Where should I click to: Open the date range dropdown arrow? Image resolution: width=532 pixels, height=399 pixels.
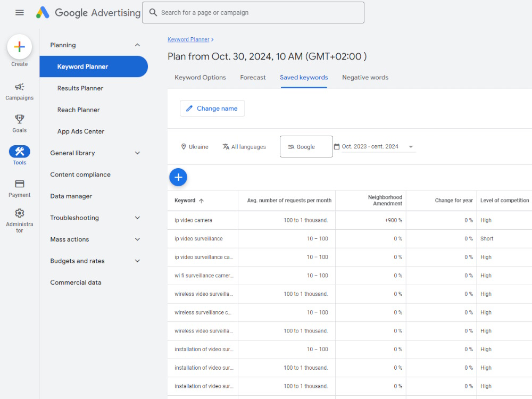pos(411,147)
